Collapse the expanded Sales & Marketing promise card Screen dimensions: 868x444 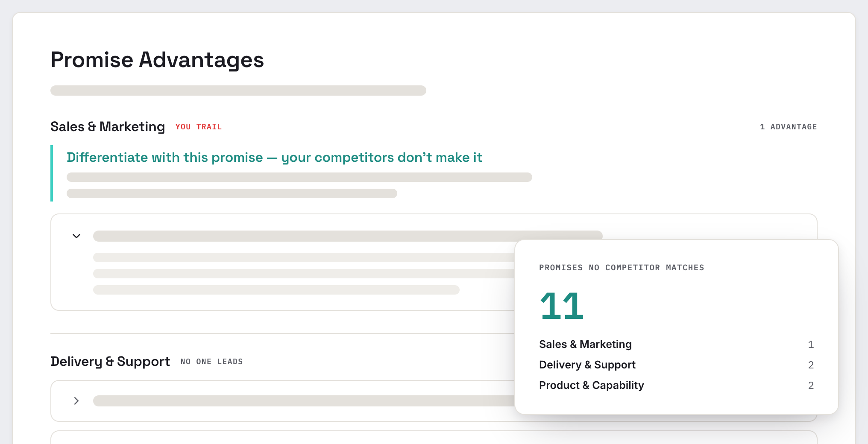(x=76, y=236)
